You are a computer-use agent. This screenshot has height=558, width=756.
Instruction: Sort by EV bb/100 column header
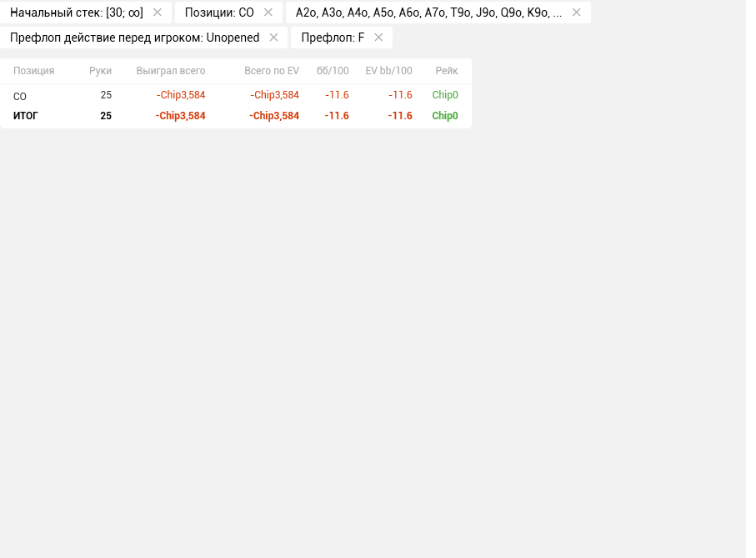coord(388,71)
